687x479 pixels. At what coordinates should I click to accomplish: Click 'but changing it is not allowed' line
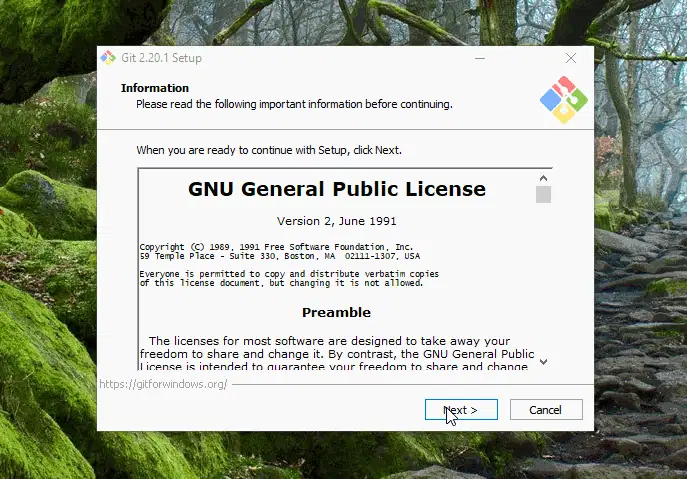(x=281, y=283)
